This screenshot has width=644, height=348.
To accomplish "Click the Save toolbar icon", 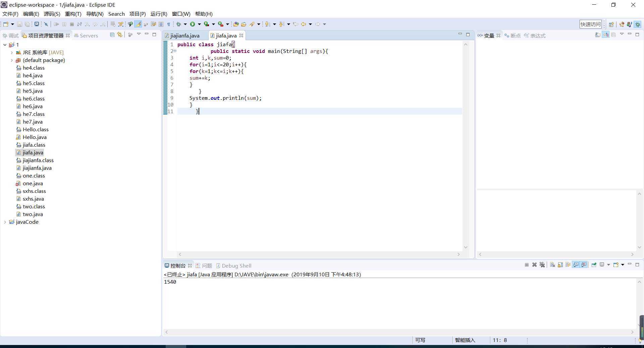I will 19,24.
